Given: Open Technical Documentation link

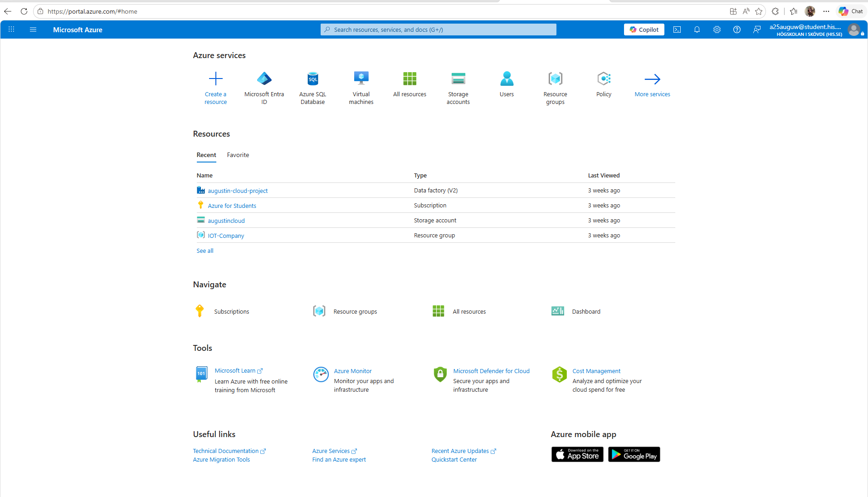Looking at the screenshot, I should [x=229, y=451].
